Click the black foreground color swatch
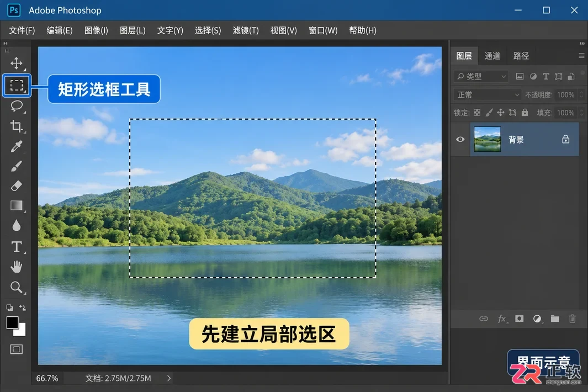 [12, 322]
